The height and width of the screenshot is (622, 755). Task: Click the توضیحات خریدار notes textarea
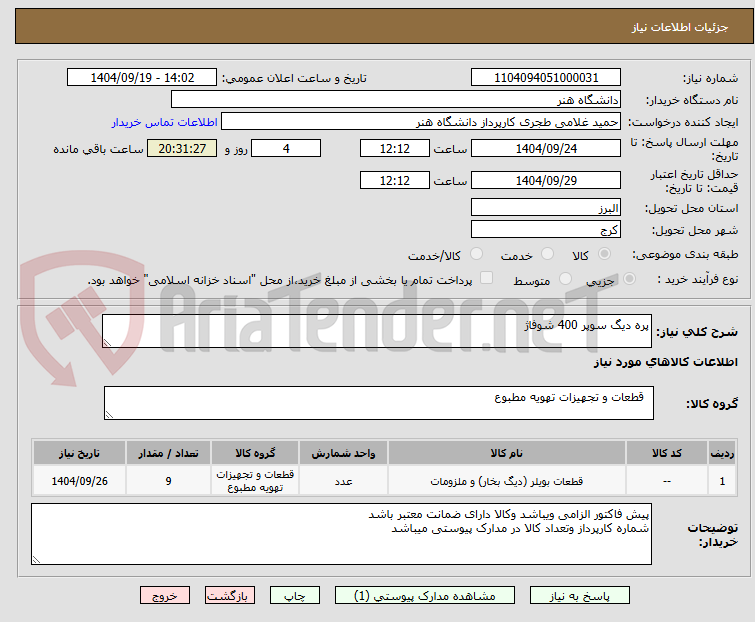point(341,534)
